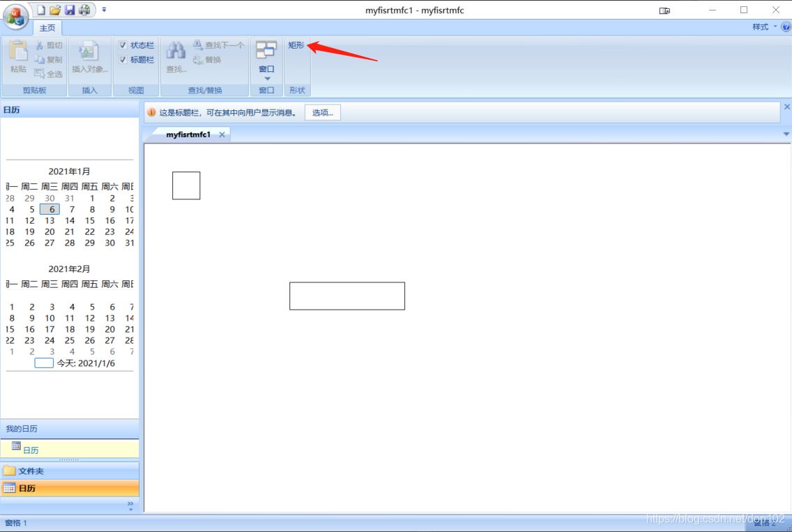Click Open folder icon in quick access toolbar

click(x=55, y=10)
